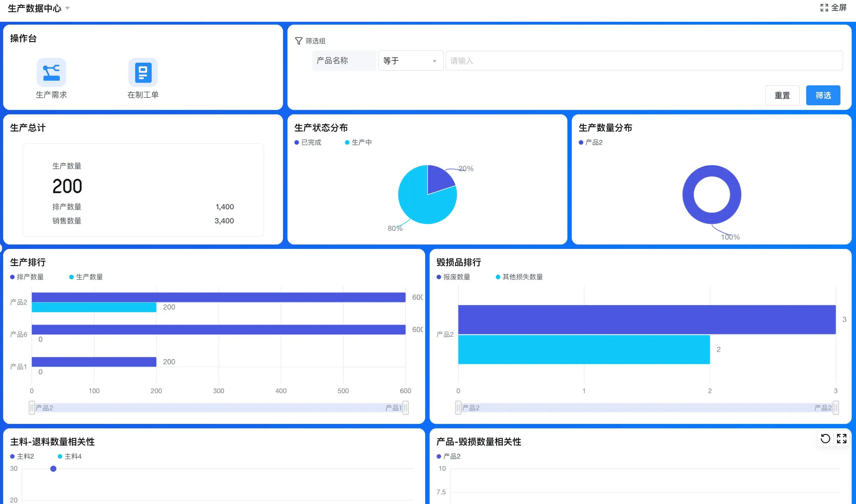The width and height of the screenshot is (856, 504).
Task: Open the 等于 condition dropdown
Action: 411,61
